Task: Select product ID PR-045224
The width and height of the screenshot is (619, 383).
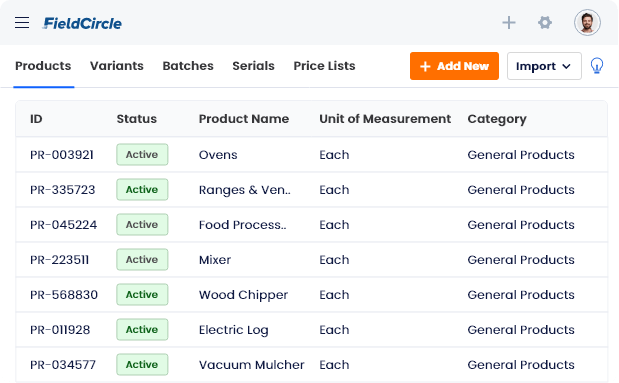Action: (x=63, y=225)
